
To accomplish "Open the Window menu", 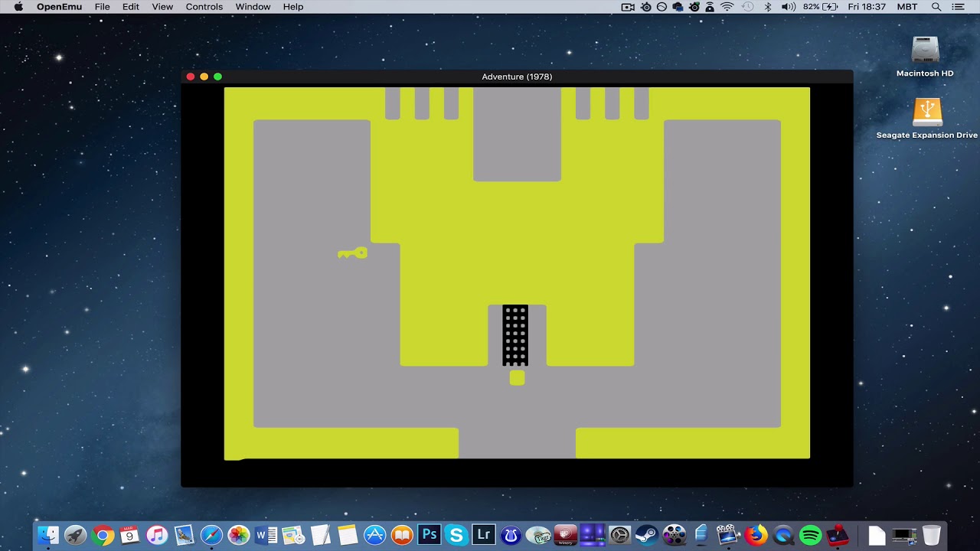I will tap(253, 7).
